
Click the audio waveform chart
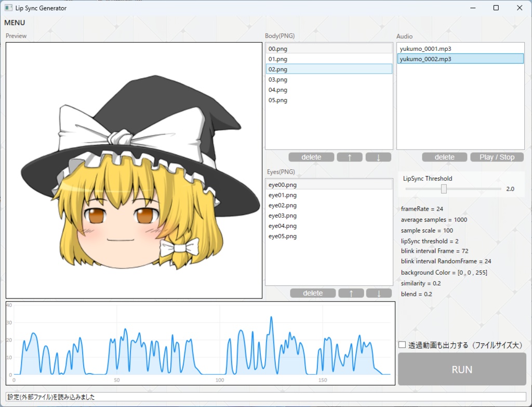199,343
